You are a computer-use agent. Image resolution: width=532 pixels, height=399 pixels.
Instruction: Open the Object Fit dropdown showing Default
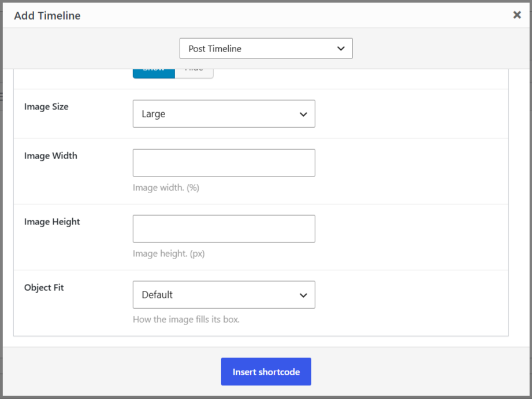pos(224,294)
